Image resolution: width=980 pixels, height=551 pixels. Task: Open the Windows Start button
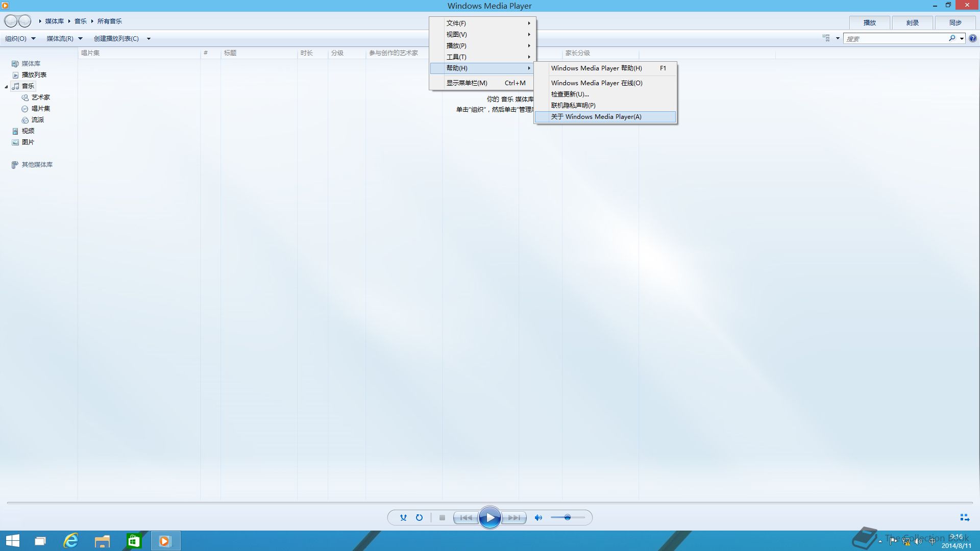pyautogui.click(x=13, y=541)
